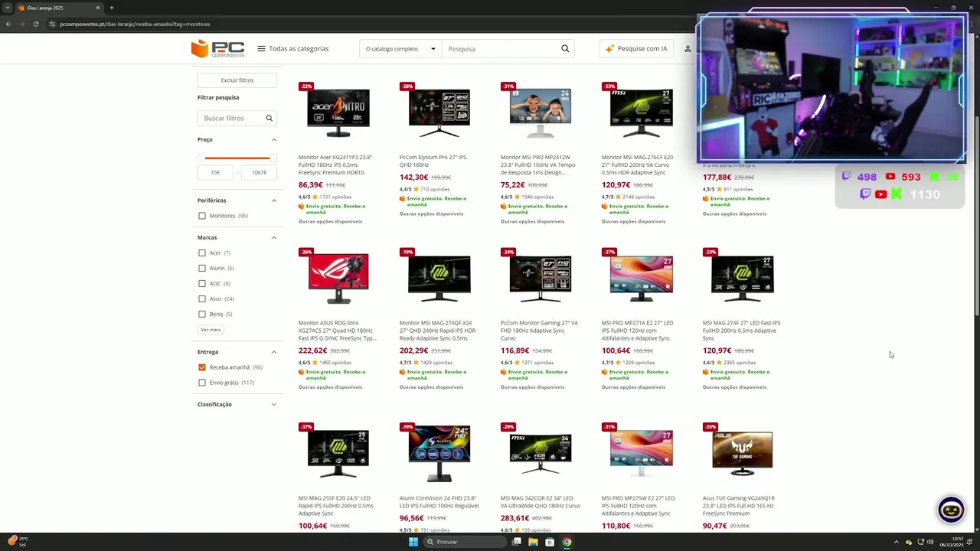Check the Alurin brand checkbox

[202, 269]
